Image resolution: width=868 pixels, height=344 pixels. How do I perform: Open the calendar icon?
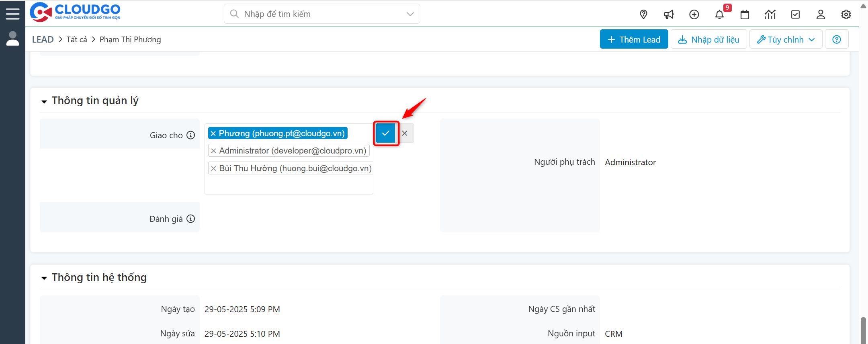(745, 14)
